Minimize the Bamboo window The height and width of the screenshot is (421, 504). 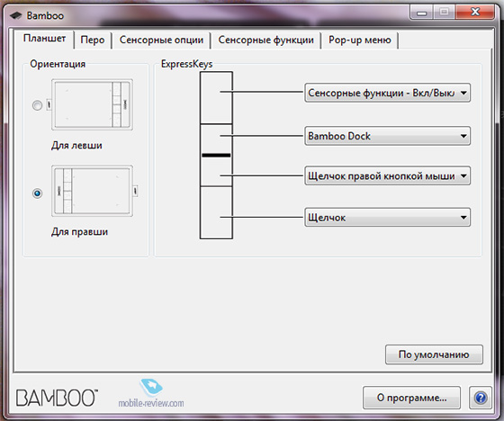[421, 13]
